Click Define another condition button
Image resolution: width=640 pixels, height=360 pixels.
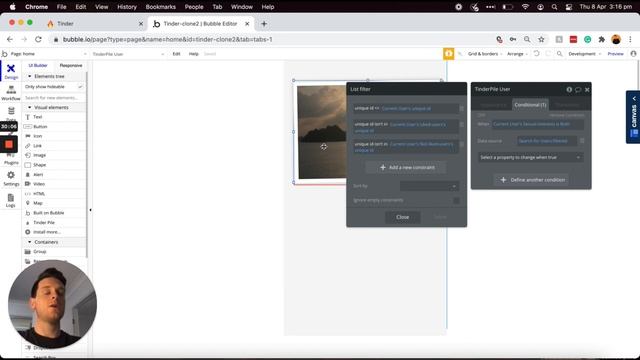pos(531,180)
